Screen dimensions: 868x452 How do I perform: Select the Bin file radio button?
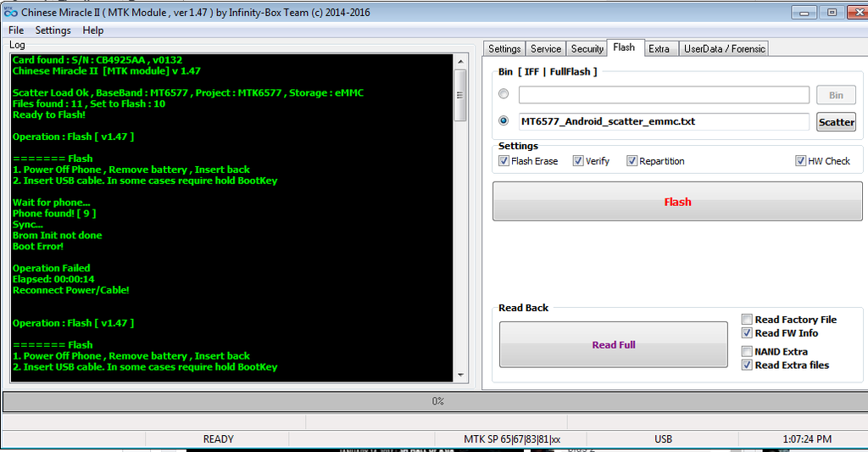pyautogui.click(x=504, y=94)
